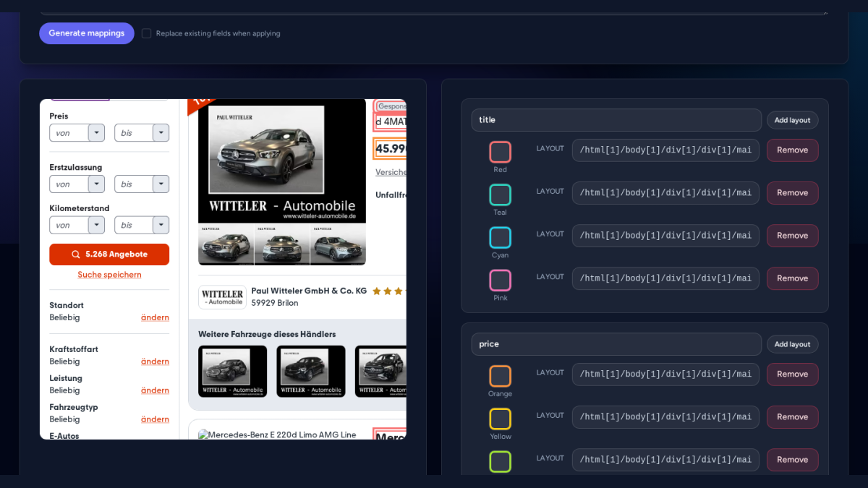Toggle Replace existing fields when applying checkbox
Viewport: 868px width, 488px height.
[x=146, y=33]
